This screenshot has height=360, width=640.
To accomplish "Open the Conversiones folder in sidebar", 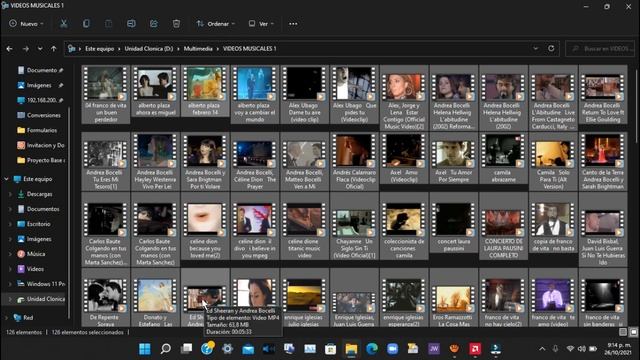I will (x=39, y=115).
